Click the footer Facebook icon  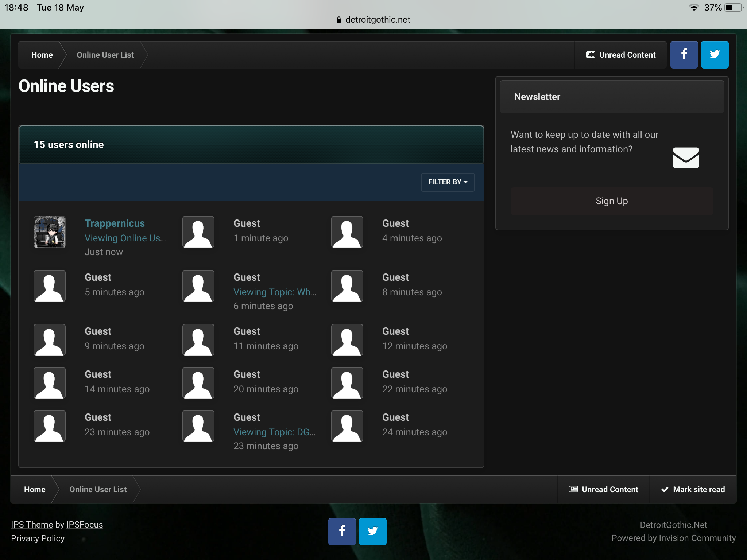coord(342,531)
